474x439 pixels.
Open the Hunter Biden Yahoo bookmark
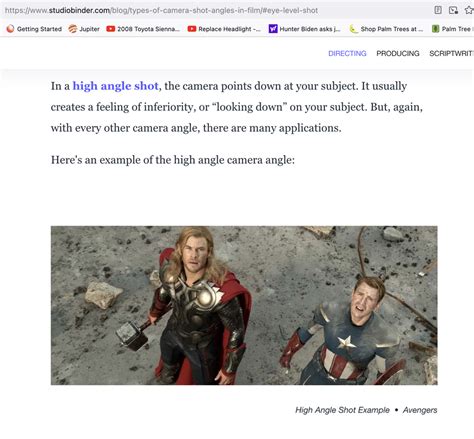tap(305, 29)
